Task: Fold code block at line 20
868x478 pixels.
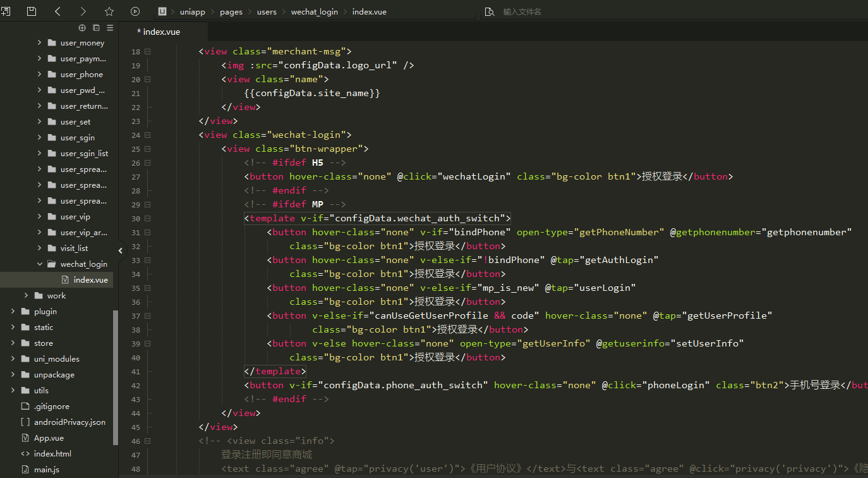Action: pyautogui.click(x=147, y=79)
